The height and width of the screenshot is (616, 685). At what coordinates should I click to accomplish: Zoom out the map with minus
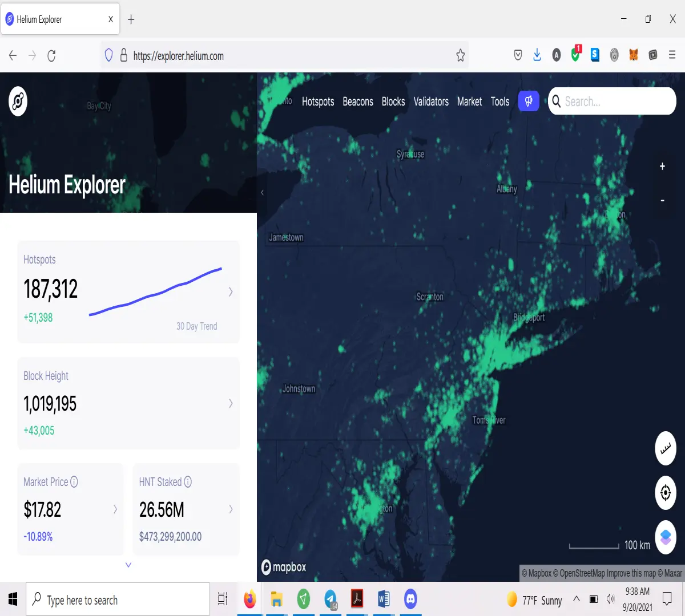662,200
